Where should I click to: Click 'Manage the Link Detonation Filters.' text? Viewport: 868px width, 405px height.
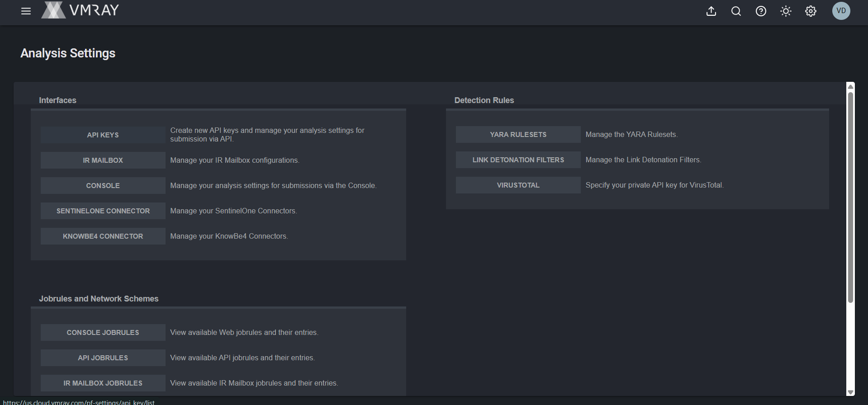643,160
